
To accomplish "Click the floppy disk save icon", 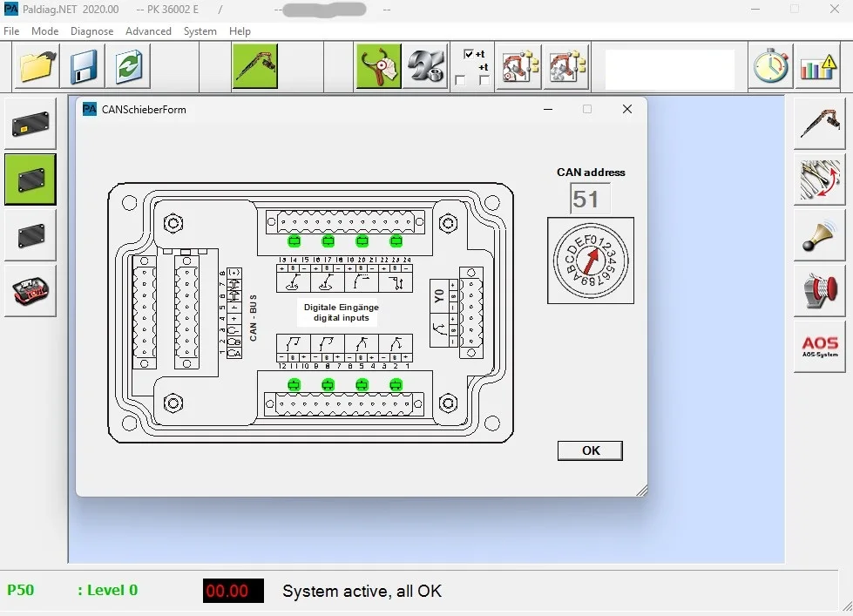I will 84,66.
